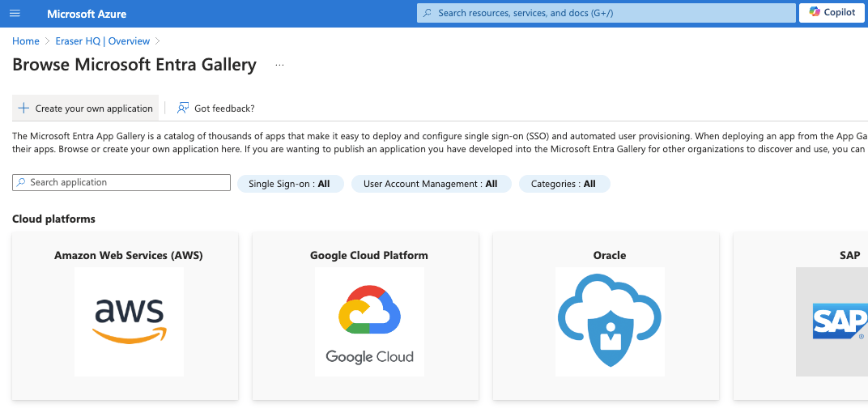This screenshot has height=417, width=868.
Task: Select Amazon Web Services (AWS) card title
Action: tap(129, 255)
